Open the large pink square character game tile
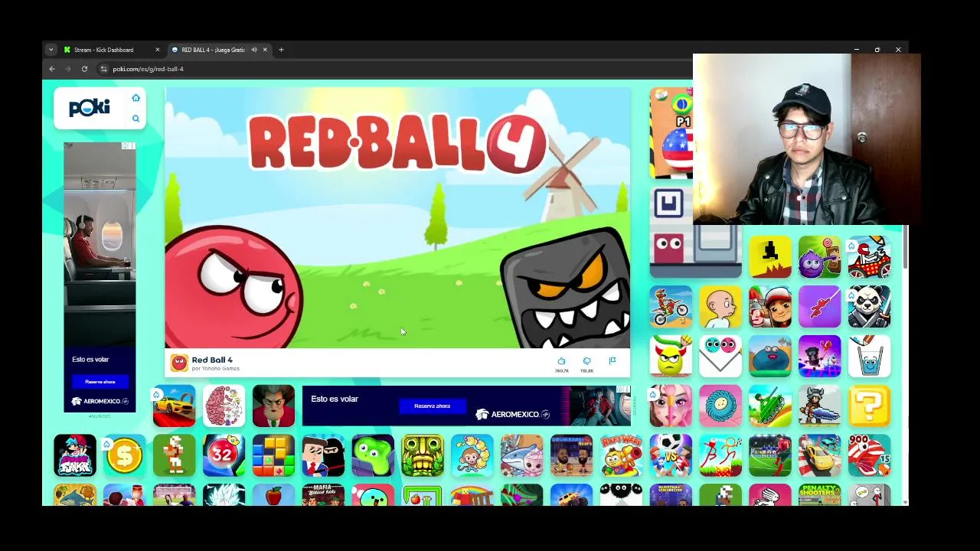Viewport: 980px width, 551px height. click(695, 232)
